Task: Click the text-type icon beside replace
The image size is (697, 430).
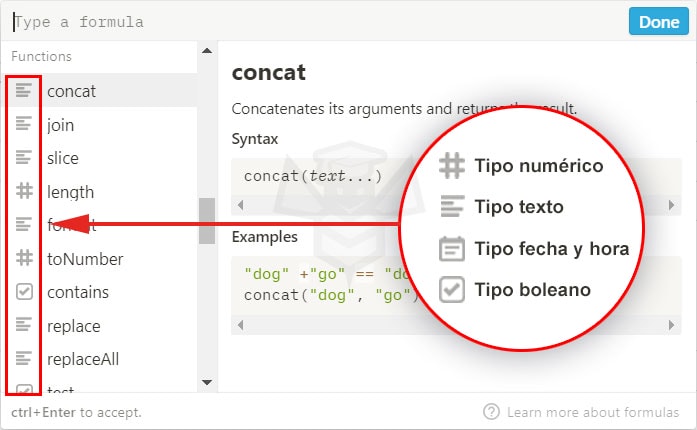Action: point(24,326)
